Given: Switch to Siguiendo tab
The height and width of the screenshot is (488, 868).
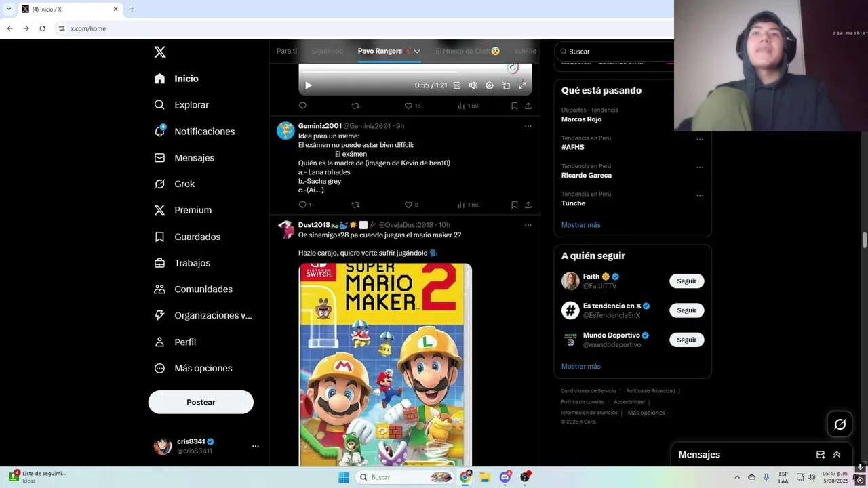Looking at the screenshot, I should coord(328,52).
